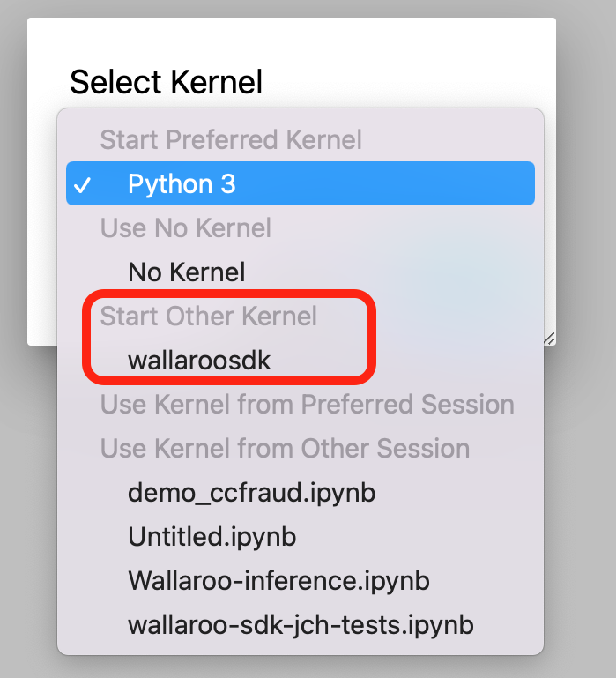Click Use Kernel from Other Session header
This screenshot has height=678, width=616.
pyautogui.click(x=285, y=448)
